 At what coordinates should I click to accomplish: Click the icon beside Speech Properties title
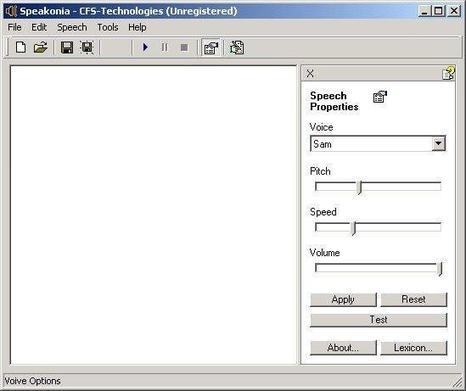pos(380,97)
